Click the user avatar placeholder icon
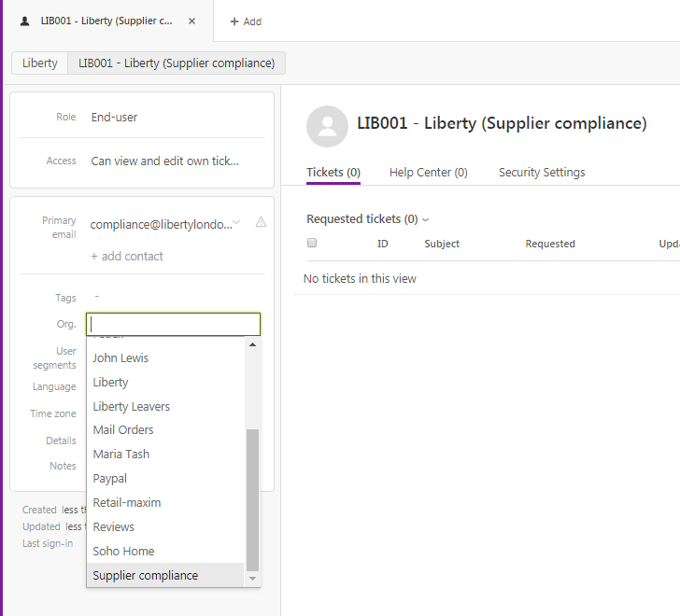680x616 pixels. click(327, 126)
